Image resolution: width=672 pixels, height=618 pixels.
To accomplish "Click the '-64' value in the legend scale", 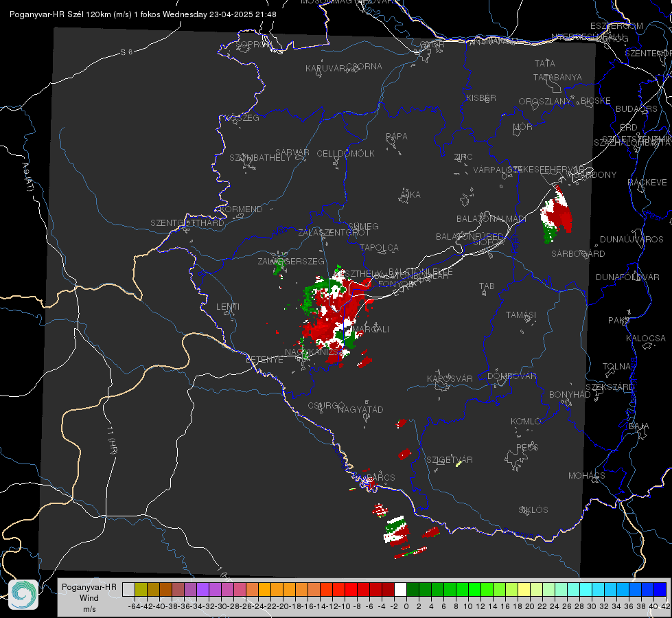I will click(134, 606).
